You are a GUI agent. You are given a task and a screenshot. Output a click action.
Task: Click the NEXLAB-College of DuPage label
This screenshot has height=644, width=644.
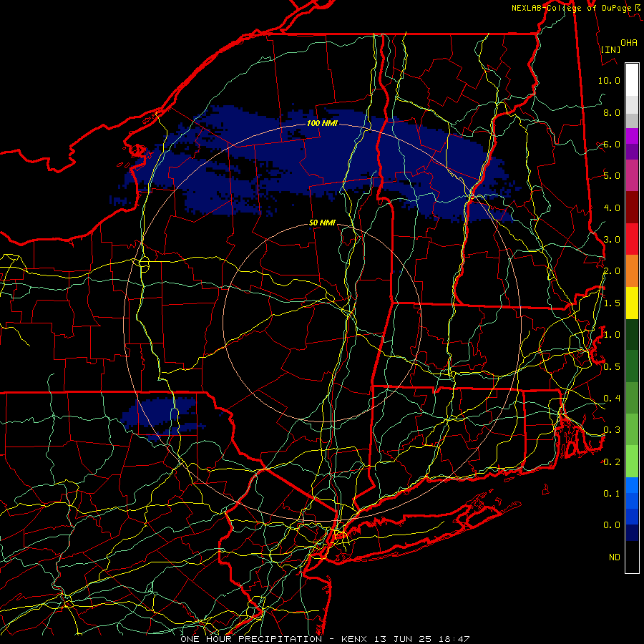click(571, 8)
